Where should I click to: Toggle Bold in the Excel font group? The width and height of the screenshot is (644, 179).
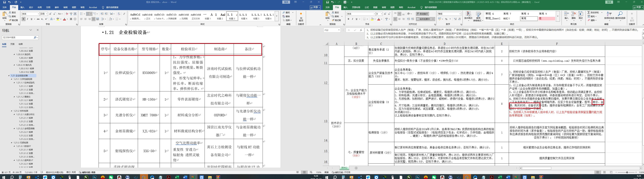(x=349, y=19)
